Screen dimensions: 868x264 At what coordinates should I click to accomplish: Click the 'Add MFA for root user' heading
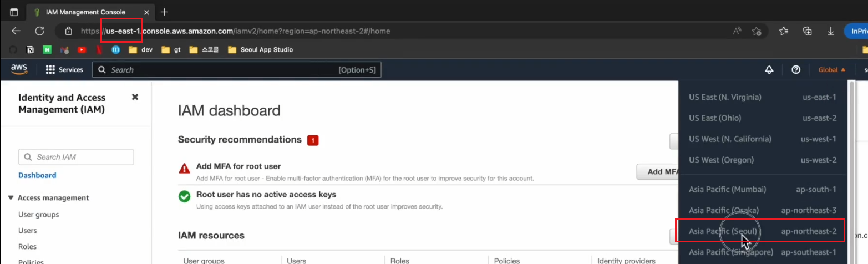(x=238, y=166)
